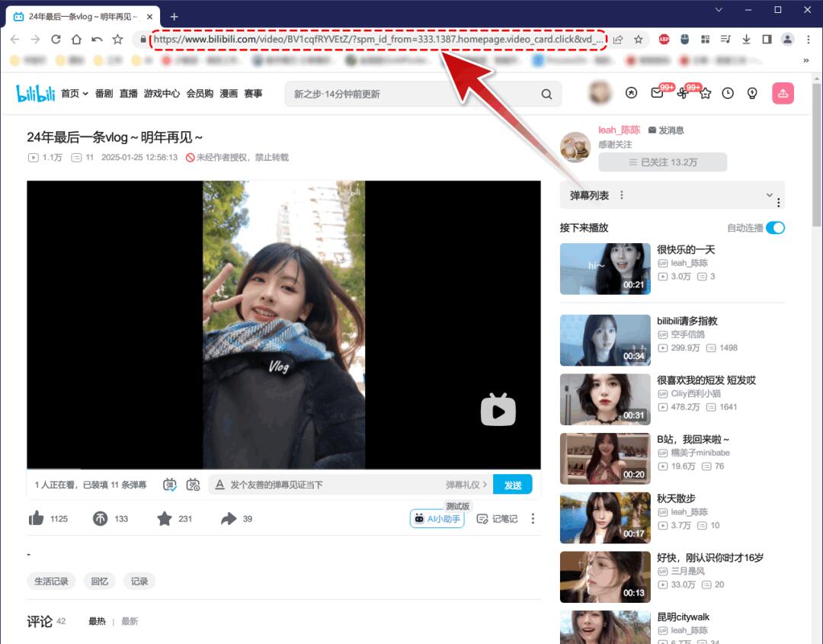
Task: Click the bilibili logo
Action: point(35,94)
